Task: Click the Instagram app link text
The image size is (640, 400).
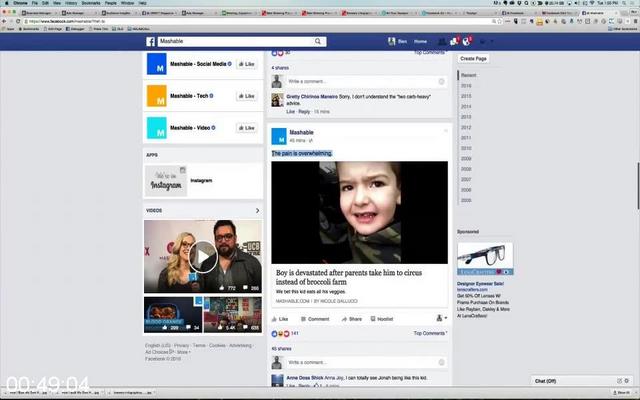Action: click(201, 180)
